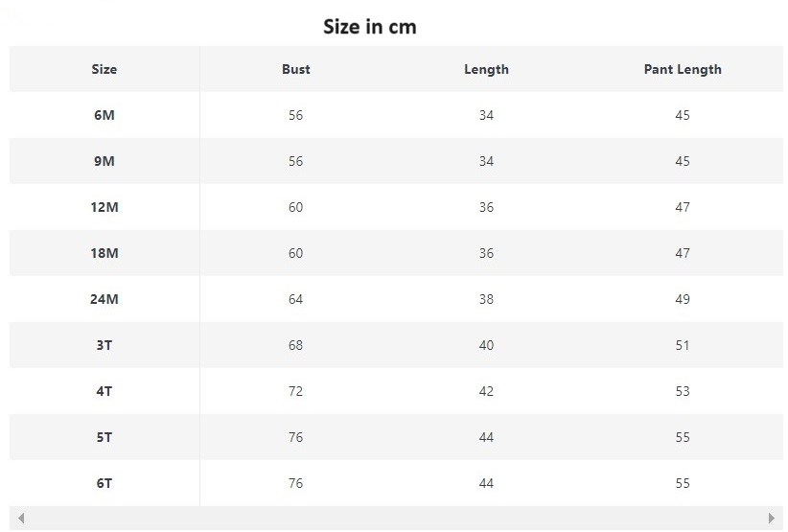
Task: Select the 9M size row label
Action: pyautogui.click(x=104, y=161)
